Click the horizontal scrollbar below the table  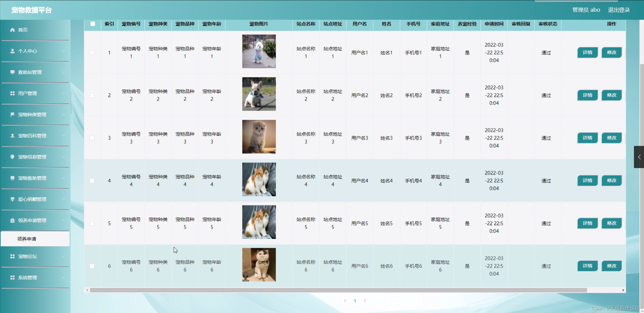338,290
